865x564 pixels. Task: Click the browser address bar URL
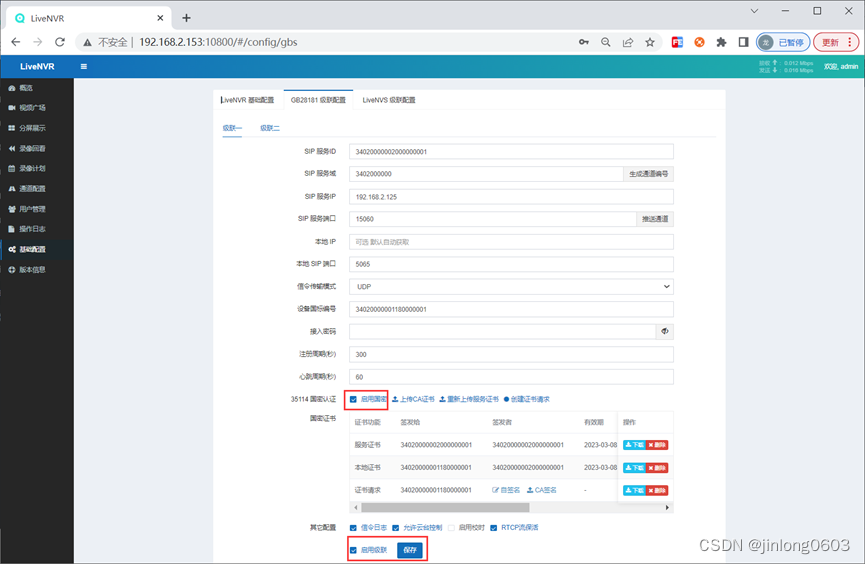point(218,42)
